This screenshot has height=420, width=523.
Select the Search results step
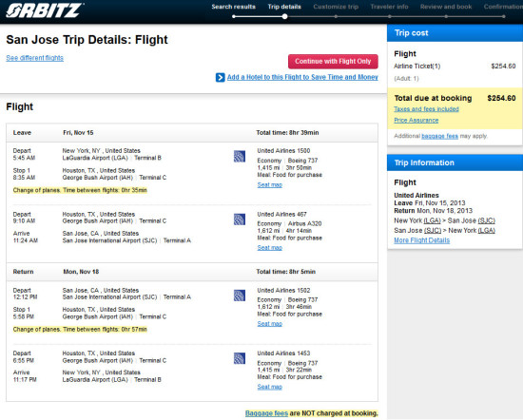(x=234, y=7)
